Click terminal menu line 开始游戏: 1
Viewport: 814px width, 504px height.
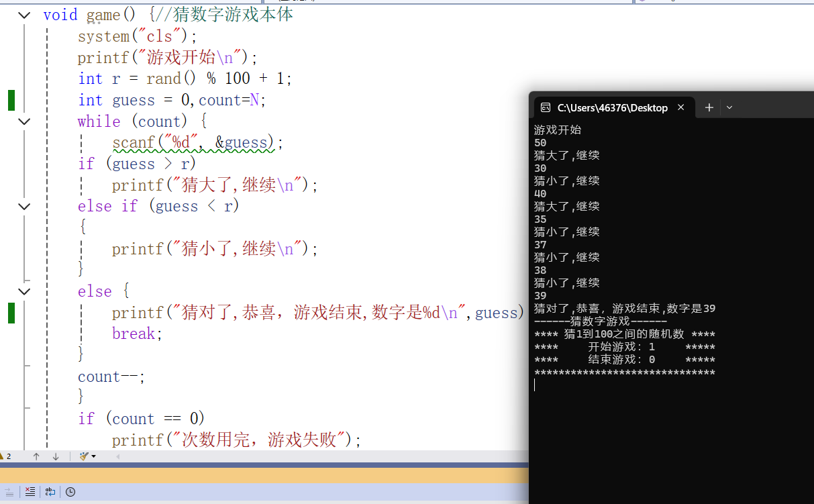click(625, 347)
